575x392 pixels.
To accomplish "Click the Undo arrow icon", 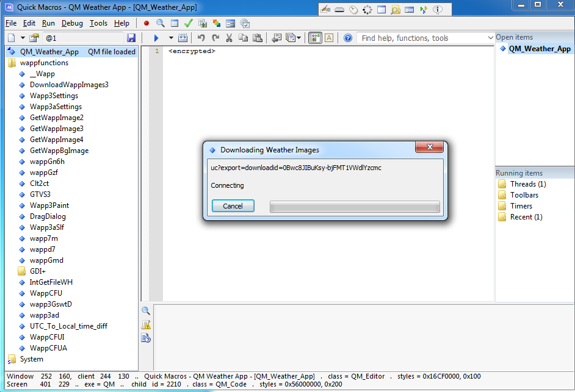I will (x=201, y=38).
